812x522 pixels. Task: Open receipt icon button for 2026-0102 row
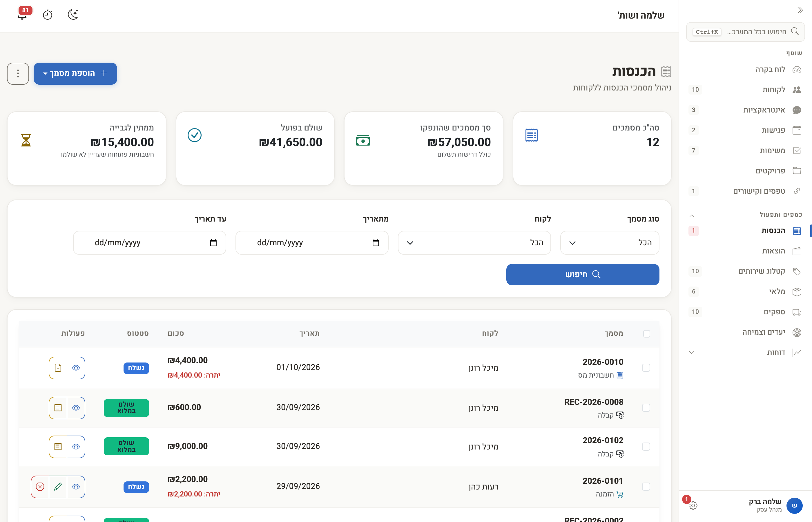pyautogui.click(x=58, y=447)
